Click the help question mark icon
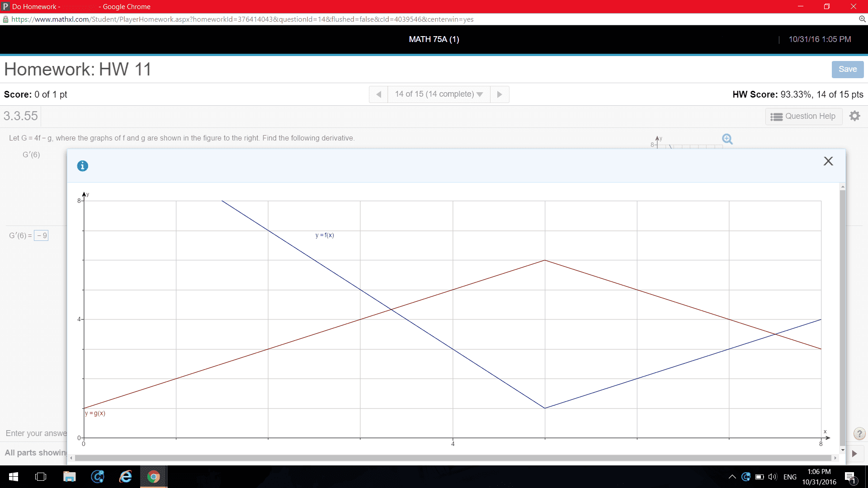The image size is (868, 488). (859, 434)
